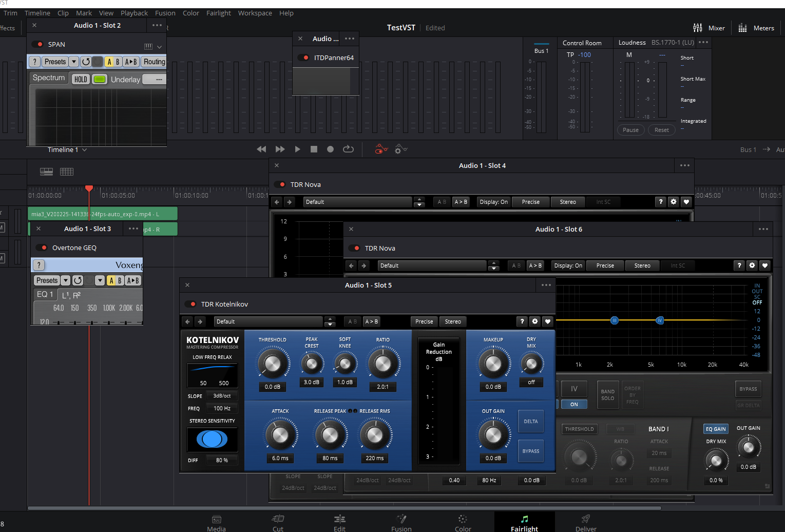This screenshot has width=785, height=532.
Task: Stop playback with the stop button
Action: 314,149
